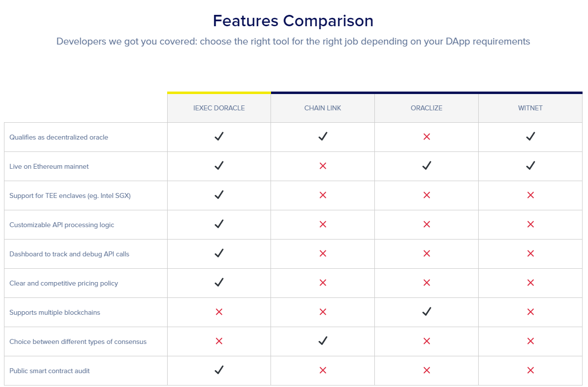Click the Clear and competitive pricing policy label
Viewport: 588px width, 387px height.
point(63,284)
